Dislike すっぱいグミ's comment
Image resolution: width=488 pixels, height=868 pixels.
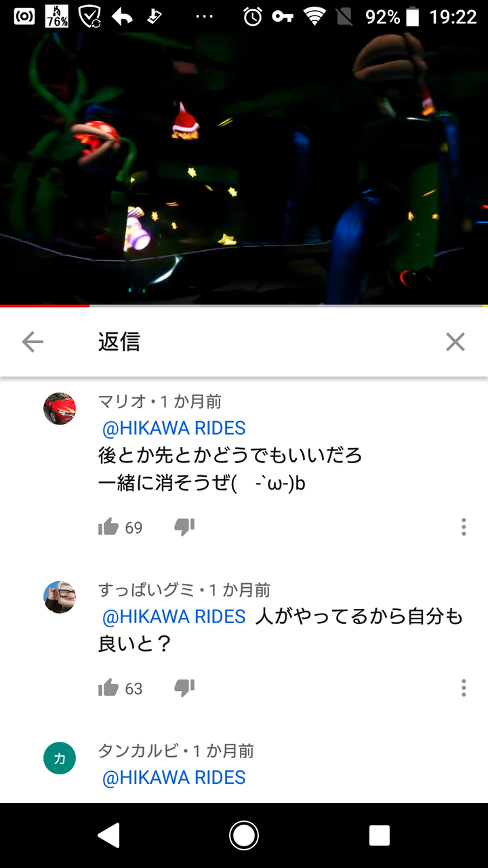[x=184, y=688]
